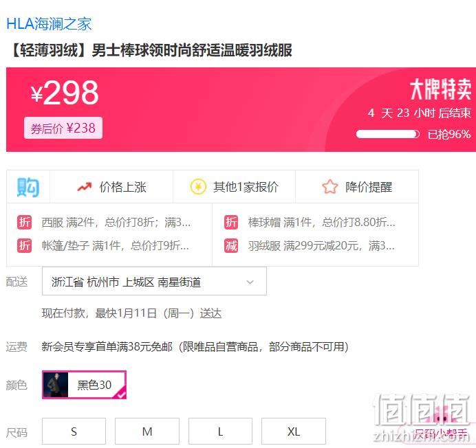Select size S
The height and width of the screenshot is (448, 476).
coord(74,431)
